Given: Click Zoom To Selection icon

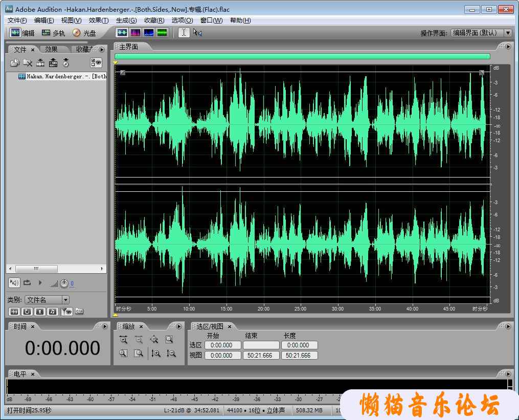Looking at the screenshot, I should point(169,340).
